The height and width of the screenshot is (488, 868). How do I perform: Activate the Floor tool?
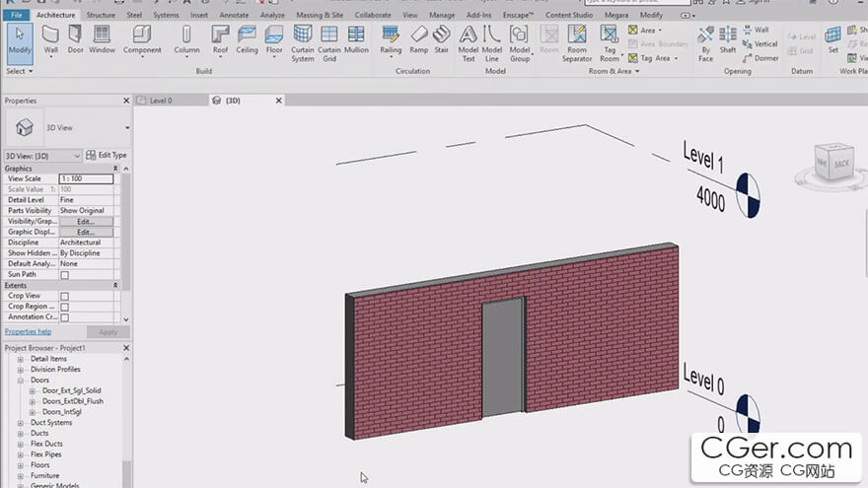click(274, 41)
